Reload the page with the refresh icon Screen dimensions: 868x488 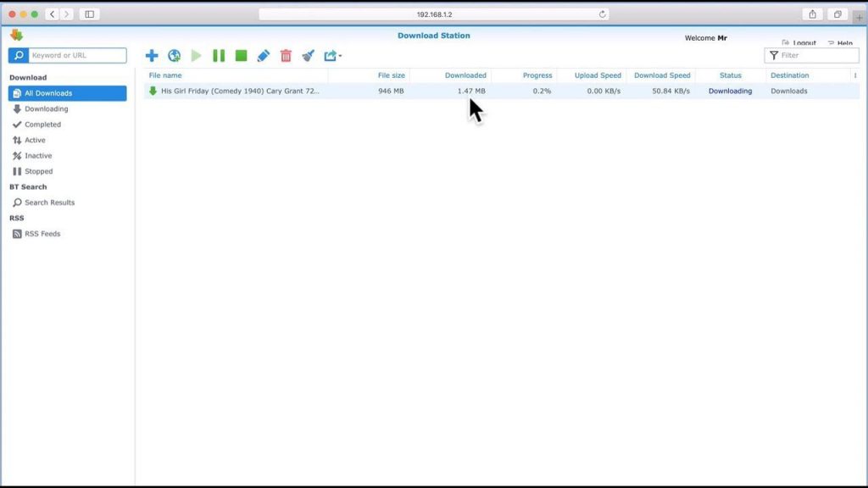(x=603, y=14)
